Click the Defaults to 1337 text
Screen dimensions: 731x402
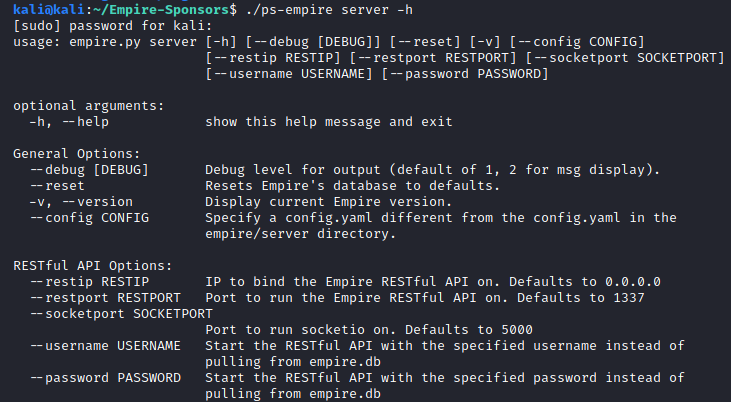[x=580, y=298]
